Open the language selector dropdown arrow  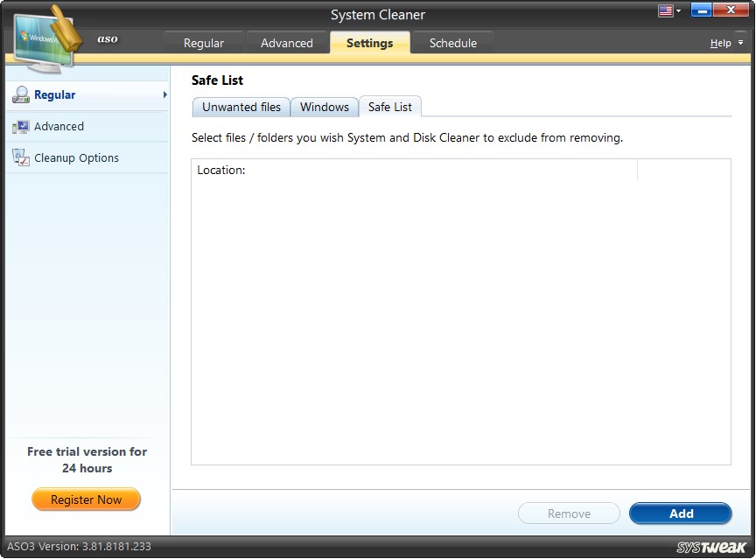pyautogui.click(x=676, y=10)
